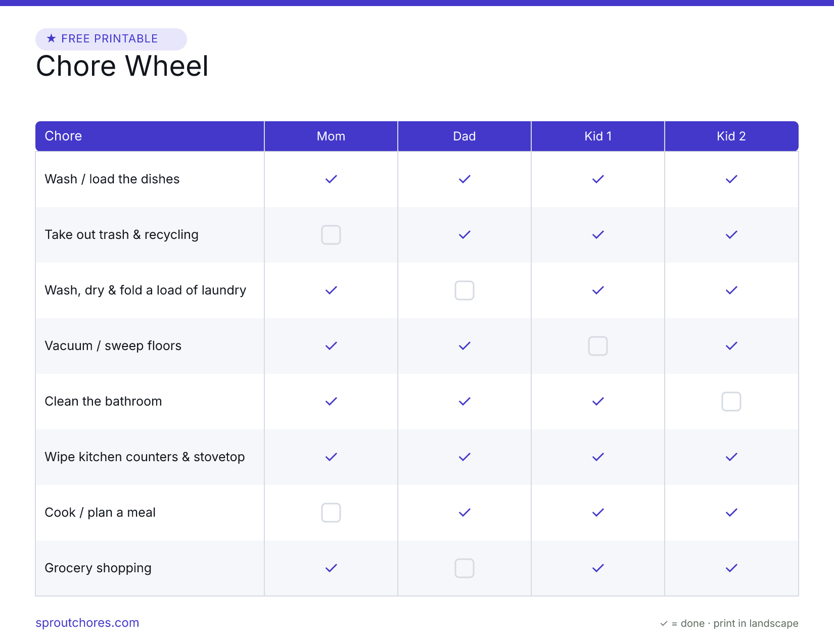Viewport: 834px width, 644px height.
Task: Open the sproutchores.com link
Action: [87, 623]
